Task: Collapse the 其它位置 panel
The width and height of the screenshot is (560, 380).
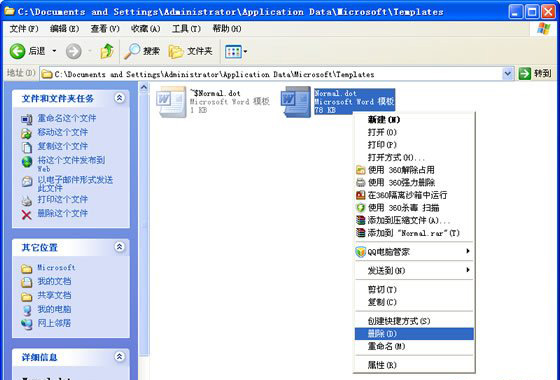Action: (x=119, y=246)
